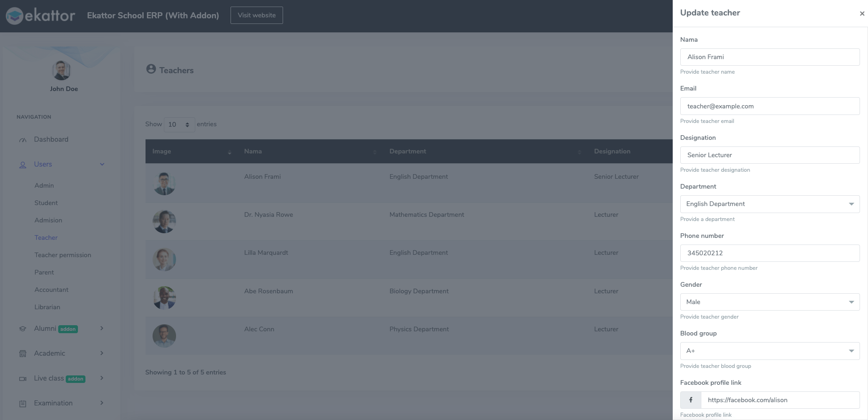This screenshot has width=868, height=420.
Task: Change the show entries count selector
Action: coord(179,124)
